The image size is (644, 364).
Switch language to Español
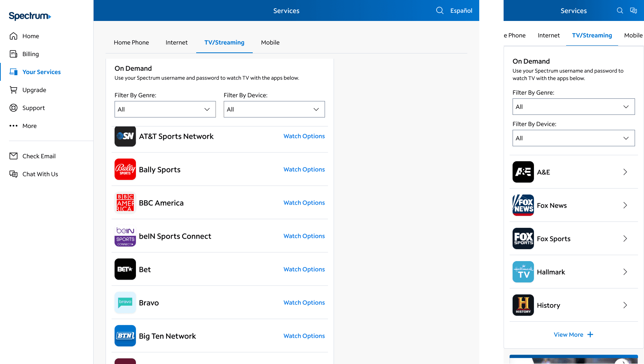461,10
